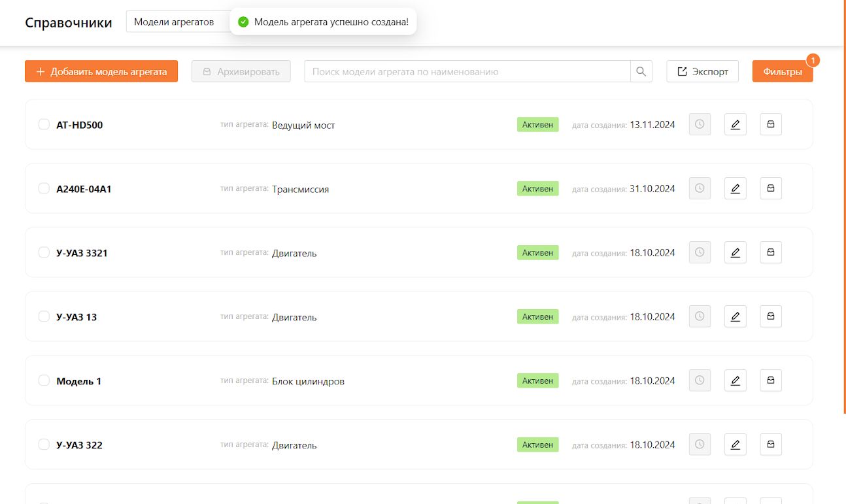The height and width of the screenshot is (504, 846).
Task: Click Активен status badge of AT-HD500
Action: click(538, 124)
